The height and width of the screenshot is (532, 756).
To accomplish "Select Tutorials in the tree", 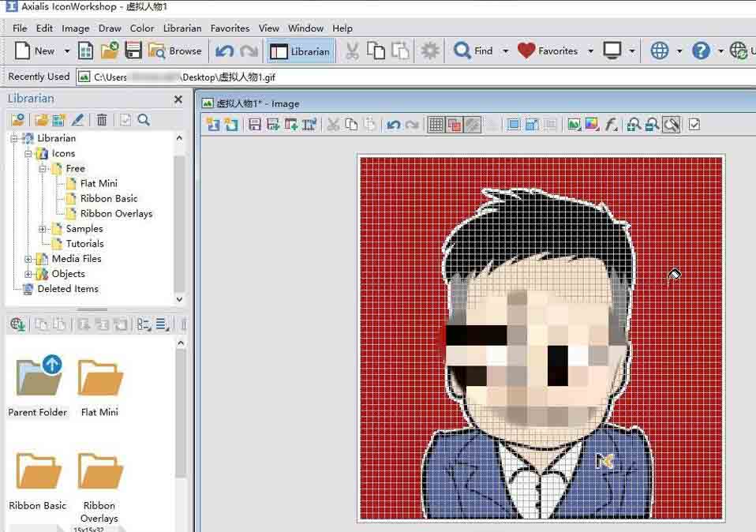I will 85,244.
